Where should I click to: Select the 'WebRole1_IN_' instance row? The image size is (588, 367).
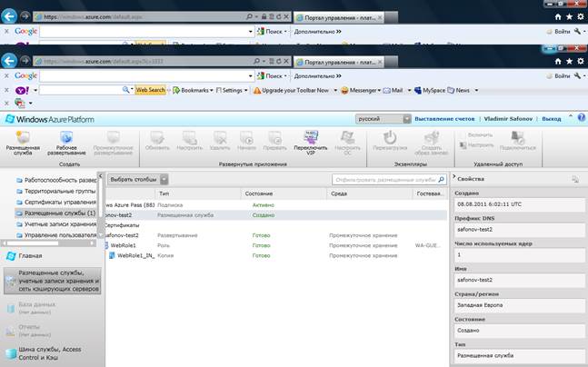(x=275, y=255)
